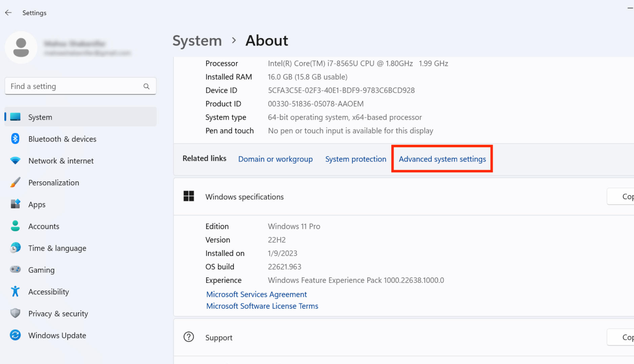The width and height of the screenshot is (634, 364).
Task: Open System protection
Action: [355, 159]
